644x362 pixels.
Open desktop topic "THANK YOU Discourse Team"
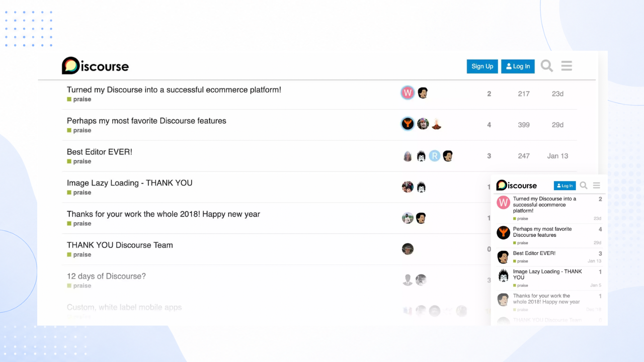click(120, 245)
